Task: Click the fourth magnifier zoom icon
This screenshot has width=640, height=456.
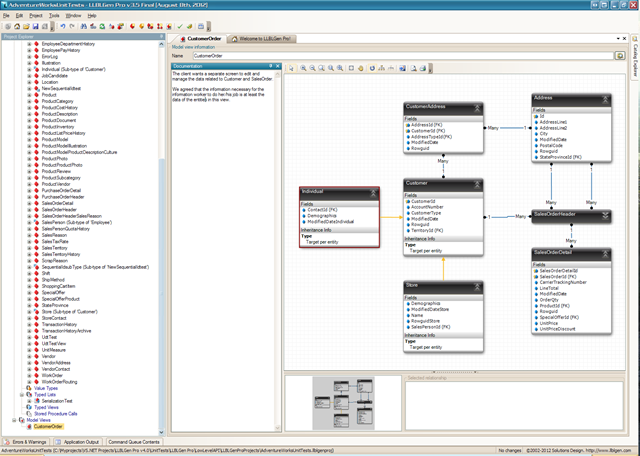Action: tap(331, 68)
